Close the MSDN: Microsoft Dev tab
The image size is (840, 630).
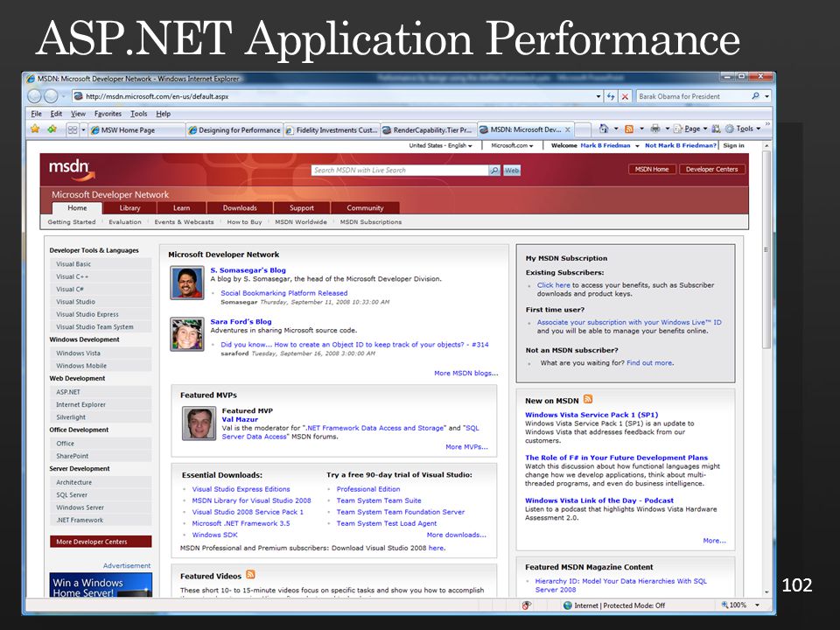click(x=568, y=129)
